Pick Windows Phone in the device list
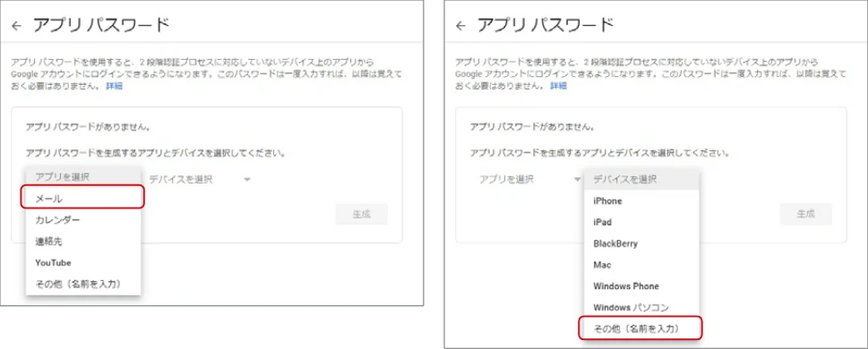This screenshot has height=349, width=868. [641, 286]
